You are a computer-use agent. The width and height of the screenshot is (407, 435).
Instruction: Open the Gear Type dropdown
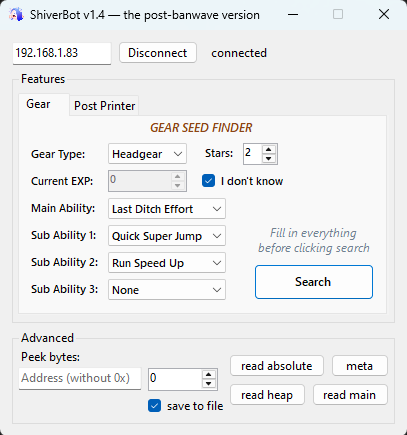(147, 154)
